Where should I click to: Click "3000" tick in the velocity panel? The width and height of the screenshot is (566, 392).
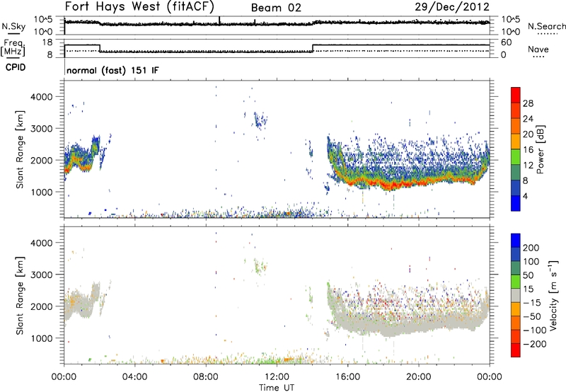click(42, 275)
